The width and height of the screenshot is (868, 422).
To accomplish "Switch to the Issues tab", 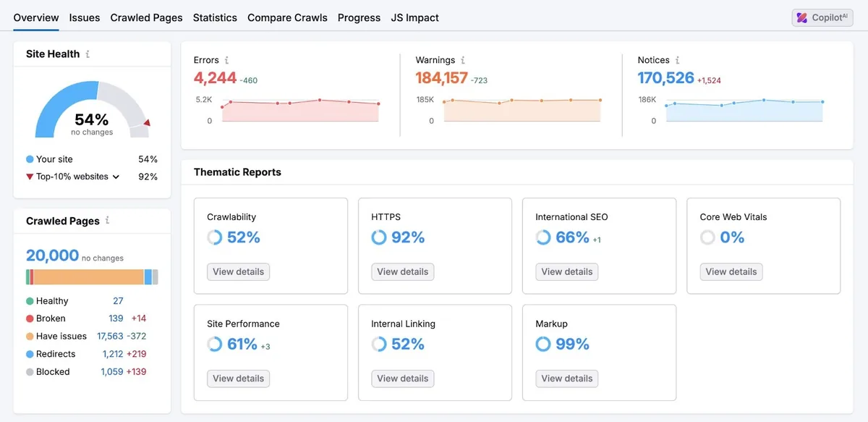I will tap(85, 17).
